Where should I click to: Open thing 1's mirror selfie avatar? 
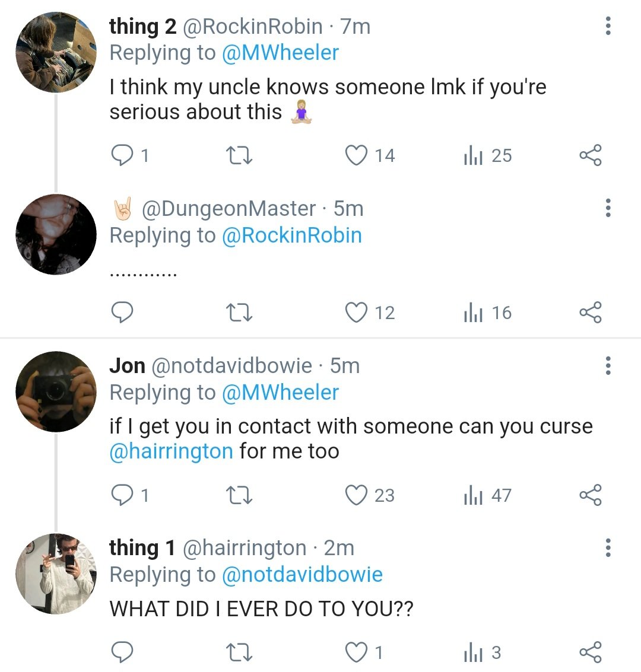[x=56, y=574]
